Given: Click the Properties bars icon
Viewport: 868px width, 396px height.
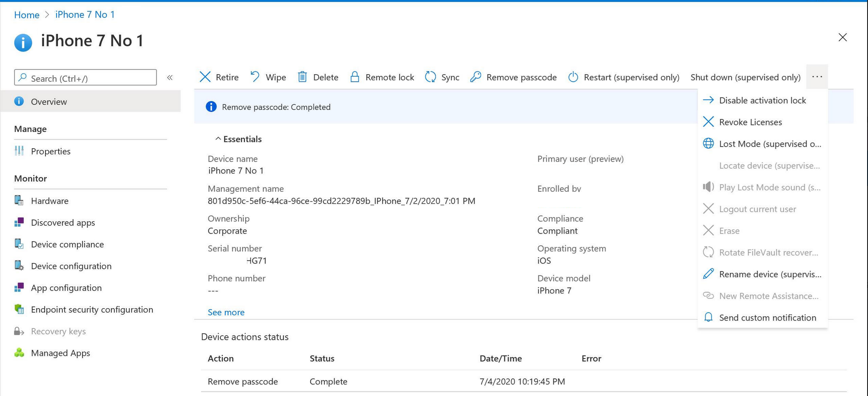Looking at the screenshot, I should pyautogui.click(x=19, y=151).
